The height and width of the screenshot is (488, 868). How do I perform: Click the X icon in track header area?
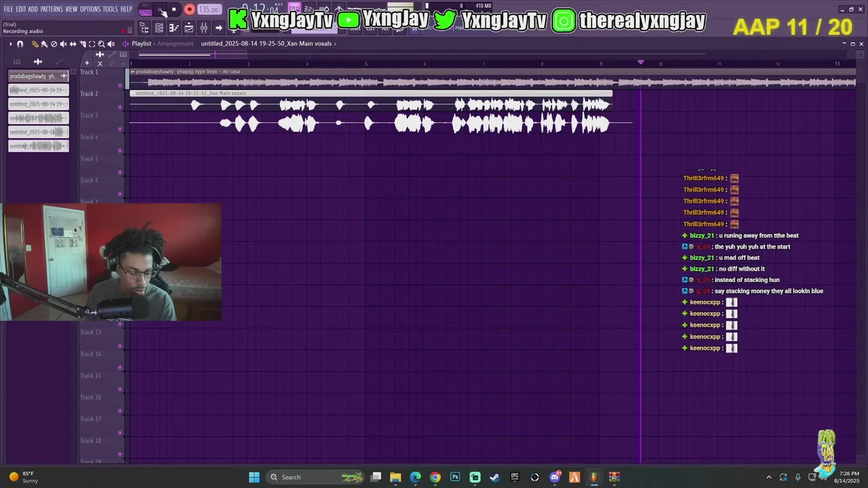point(100,63)
